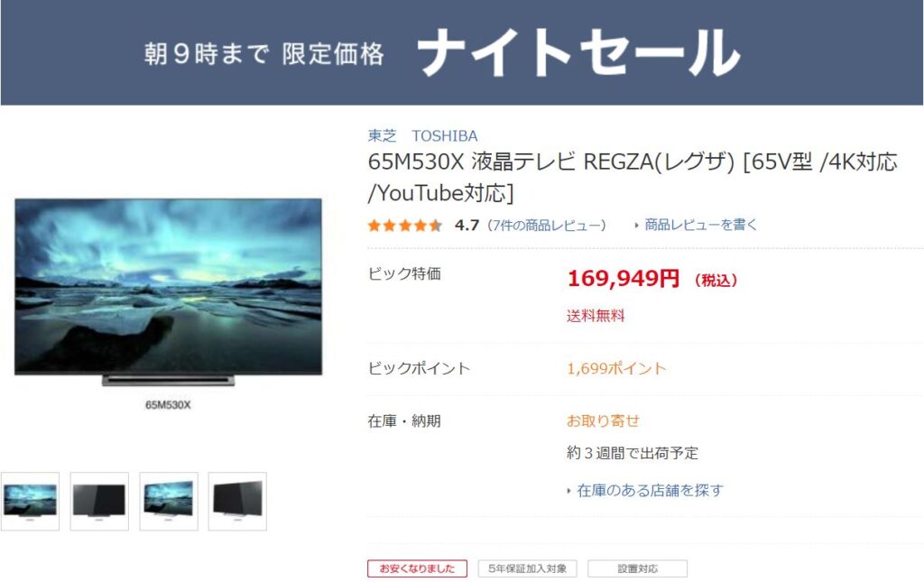Click 在庫のある店舗を探す link

point(650,490)
